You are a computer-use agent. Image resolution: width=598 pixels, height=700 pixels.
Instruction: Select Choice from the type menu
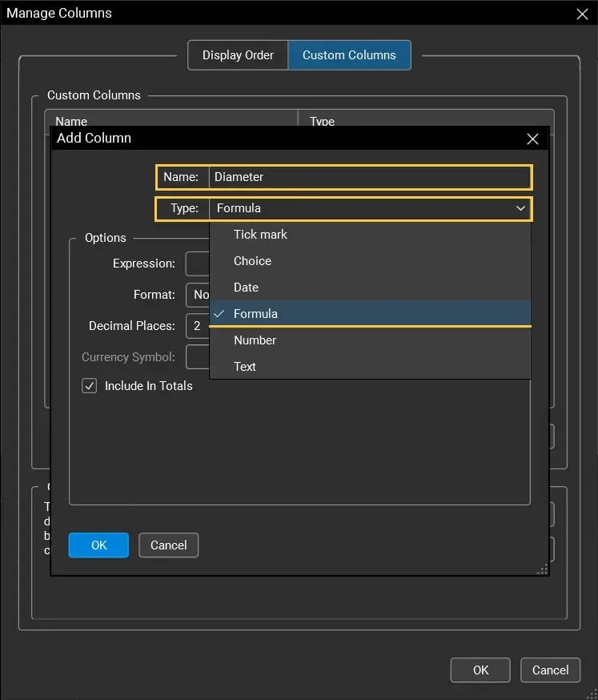[252, 260]
